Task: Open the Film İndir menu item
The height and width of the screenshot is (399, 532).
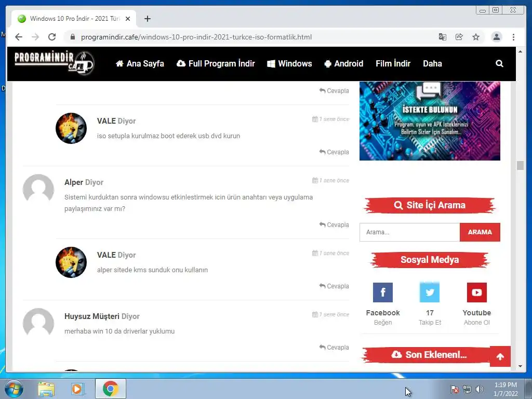Action: tap(393, 63)
